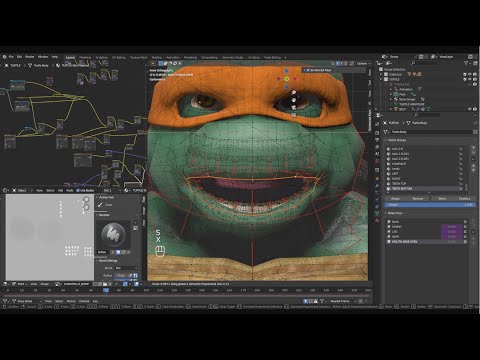Adjust the vertex group Weight slider
480x360 pixels.
[430, 205]
